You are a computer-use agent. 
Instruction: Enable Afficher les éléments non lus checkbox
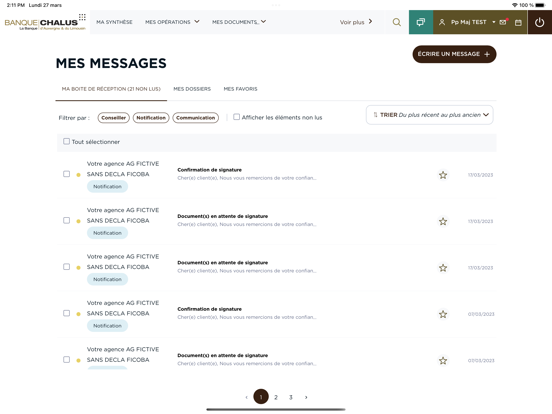tap(237, 117)
